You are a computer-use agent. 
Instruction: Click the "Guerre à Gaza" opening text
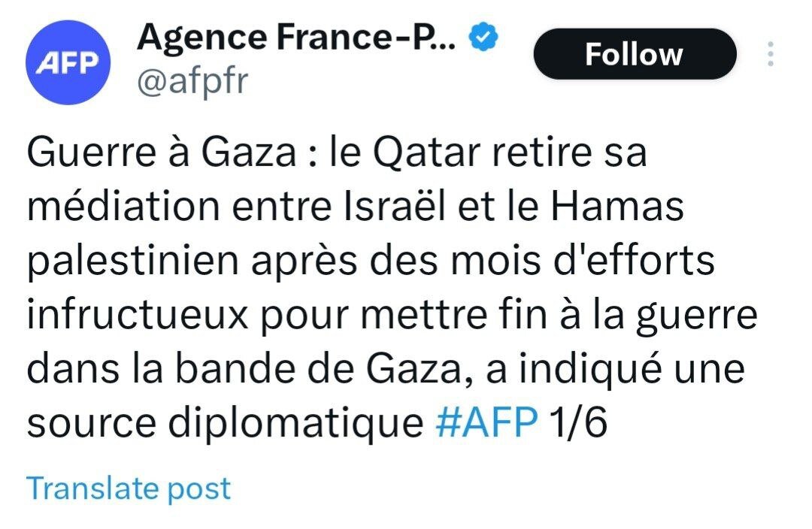pyautogui.click(x=161, y=156)
